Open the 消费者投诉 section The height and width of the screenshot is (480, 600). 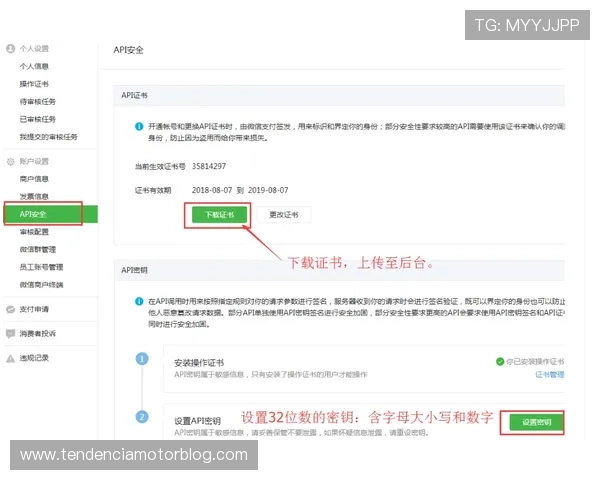pos(38,333)
